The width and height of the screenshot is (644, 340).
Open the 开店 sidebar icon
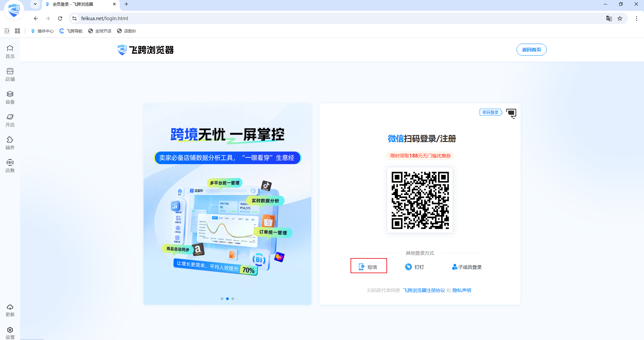coord(10,120)
